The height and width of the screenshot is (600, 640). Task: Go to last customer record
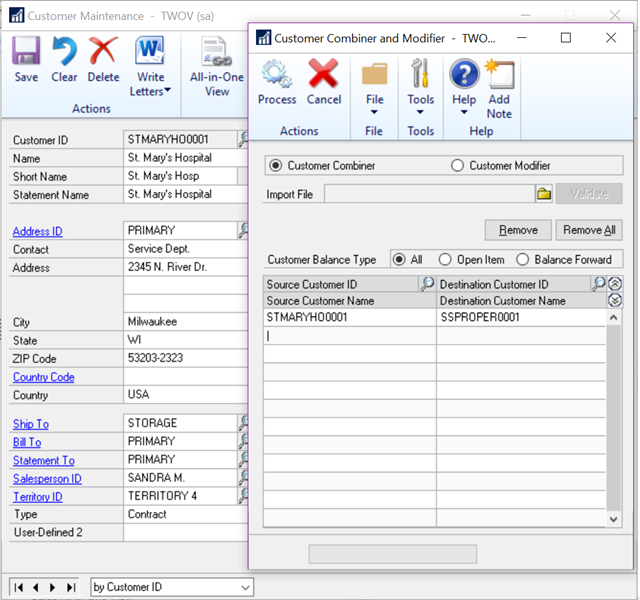click(71, 587)
